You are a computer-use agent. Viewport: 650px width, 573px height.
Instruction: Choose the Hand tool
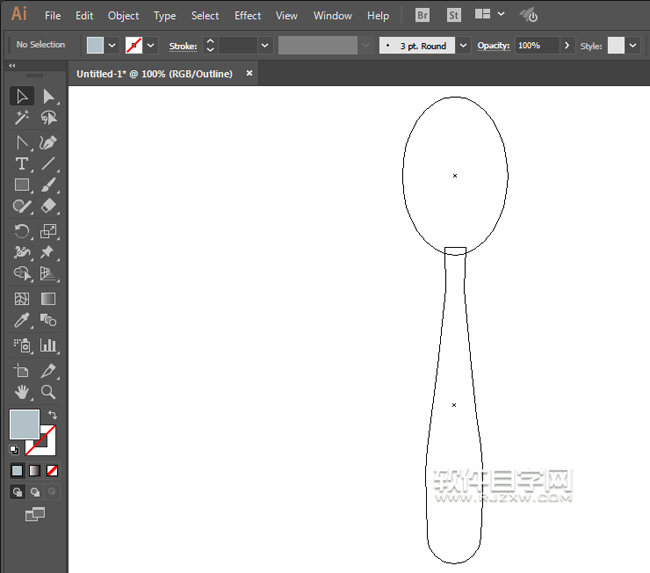(x=22, y=392)
